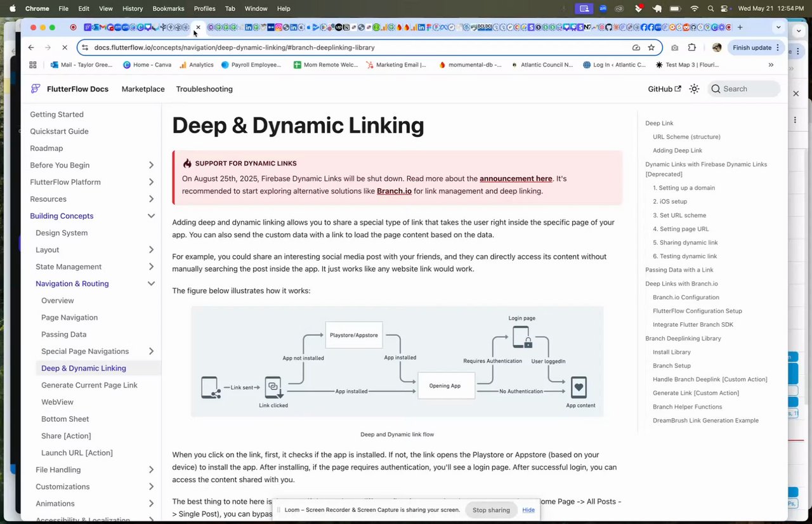Collapse the Building Concepts section
The image size is (812, 524).
151,216
